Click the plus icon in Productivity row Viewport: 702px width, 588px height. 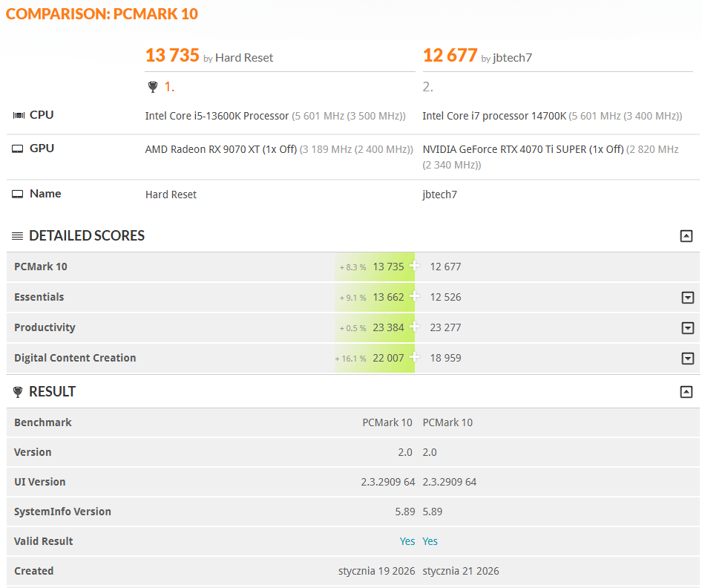coord(414,327)
